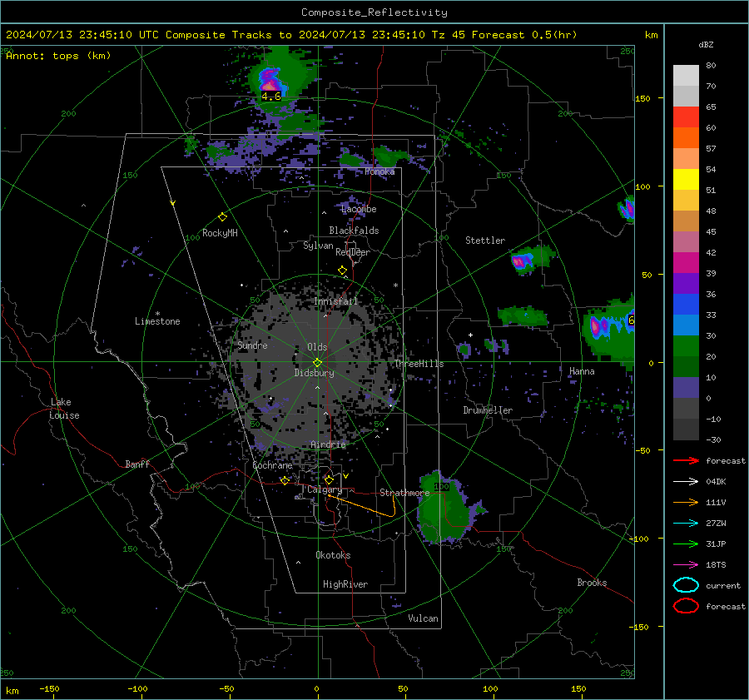Click the Stettler map label
The image size is (749, 700).
(485, 241)
